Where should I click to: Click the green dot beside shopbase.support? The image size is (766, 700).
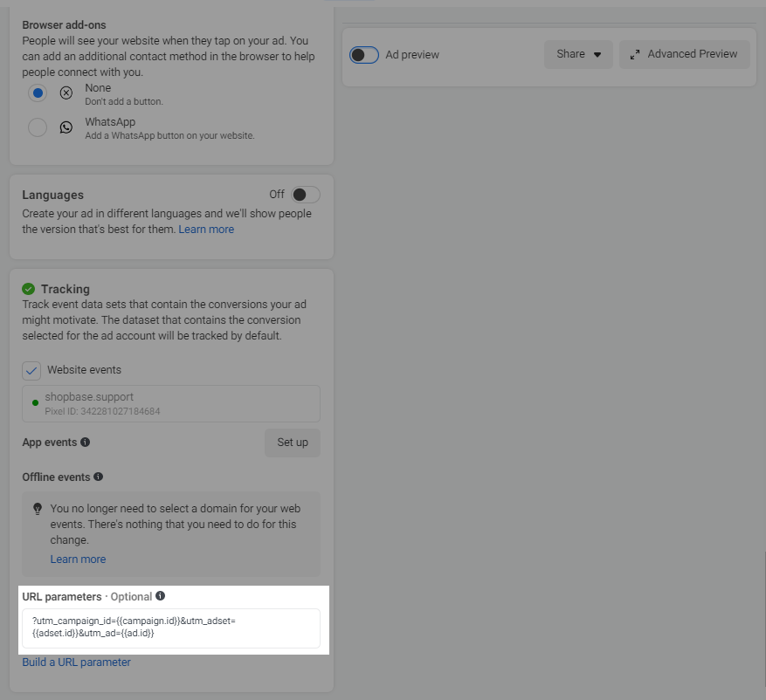(x=35, y=402)
